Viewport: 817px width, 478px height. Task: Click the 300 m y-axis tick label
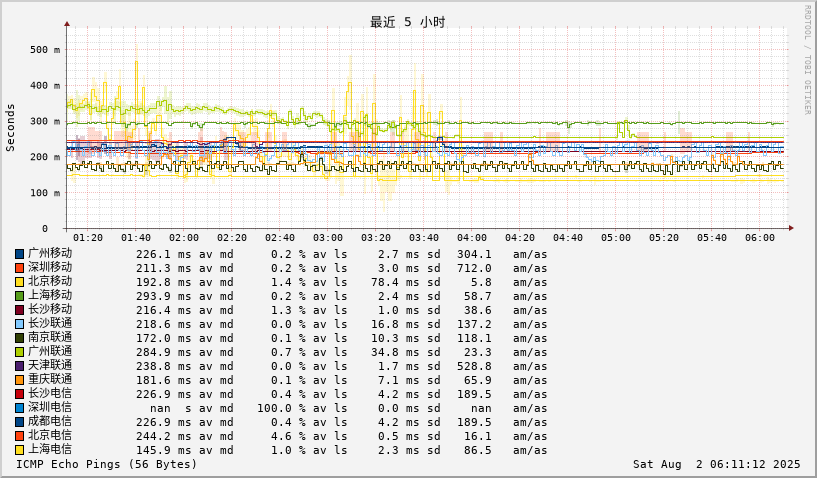tap(45, 121)
